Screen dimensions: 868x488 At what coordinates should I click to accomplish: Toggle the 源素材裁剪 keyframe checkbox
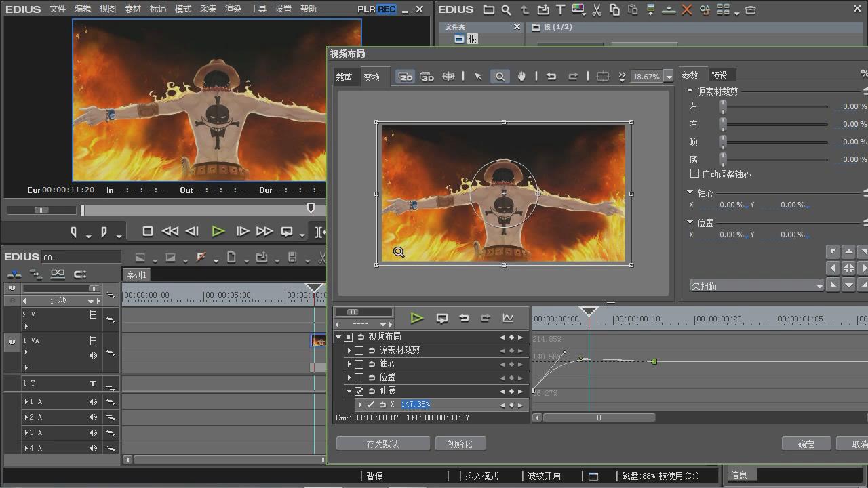tap(359, 350)
